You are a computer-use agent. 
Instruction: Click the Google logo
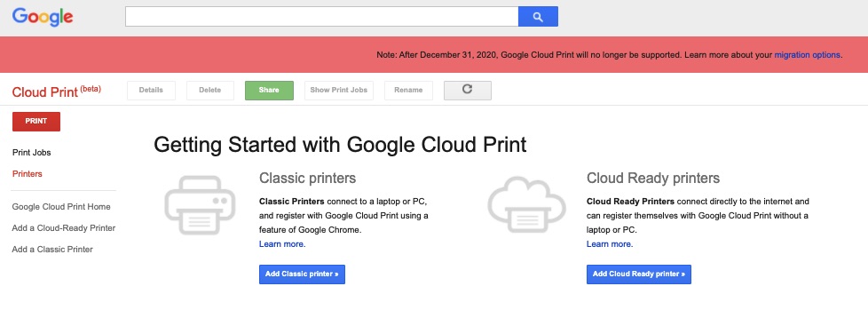[x=43, y=17]
